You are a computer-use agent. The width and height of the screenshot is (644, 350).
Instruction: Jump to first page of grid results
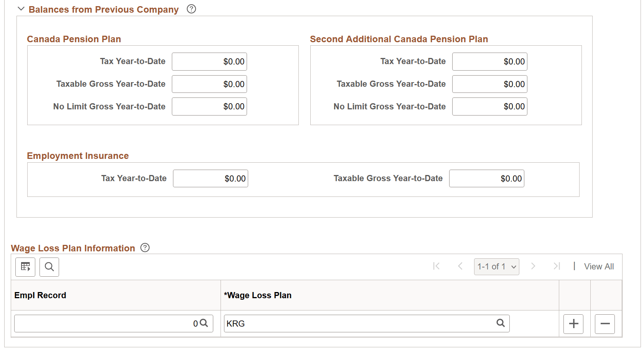click(x=436, y=266)
